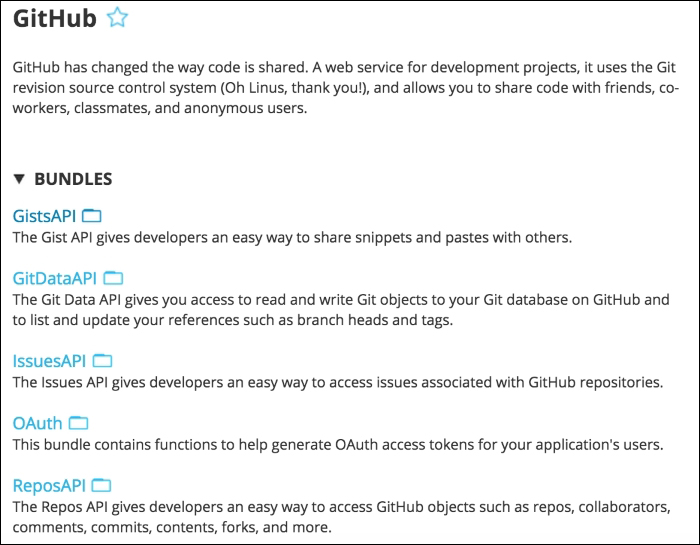Click the folder icon beside GistsAPI
The height and width of the screenshot is (545, 700).
point(92,216)
